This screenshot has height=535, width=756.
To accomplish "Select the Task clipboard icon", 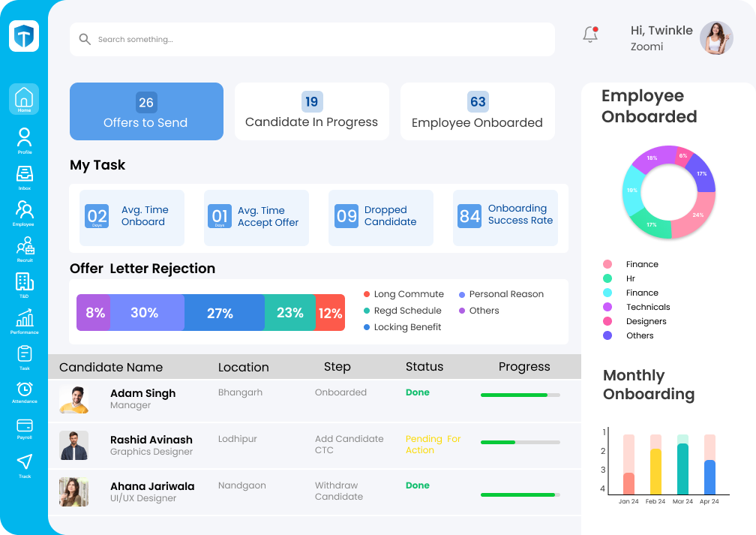I will click(24, 354).
